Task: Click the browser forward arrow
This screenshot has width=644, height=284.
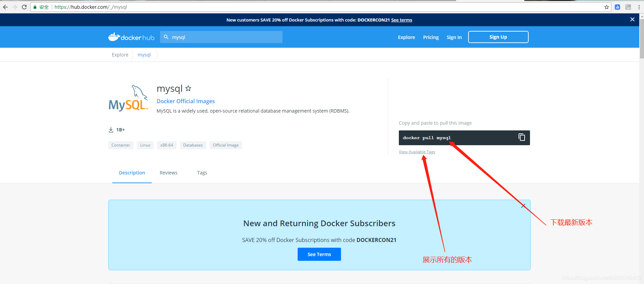Action: 15,7
